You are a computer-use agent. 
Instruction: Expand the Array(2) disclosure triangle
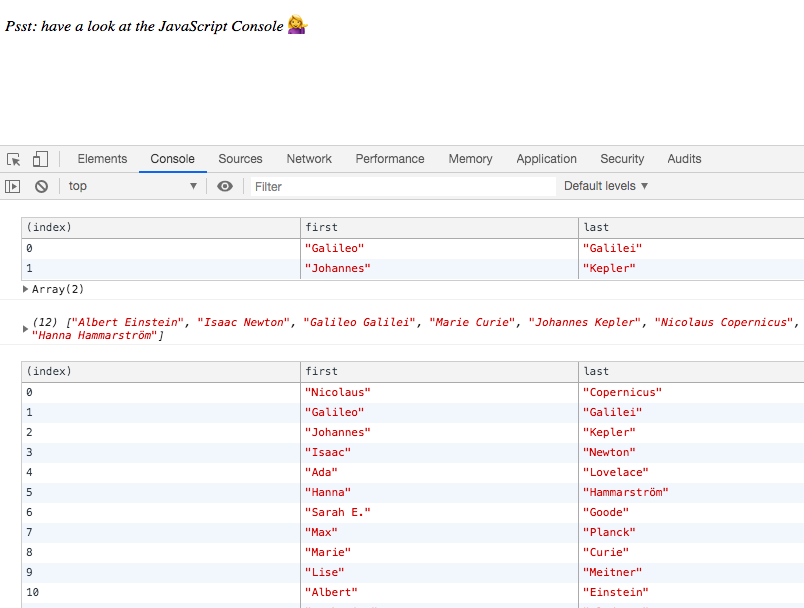(26, 290)
